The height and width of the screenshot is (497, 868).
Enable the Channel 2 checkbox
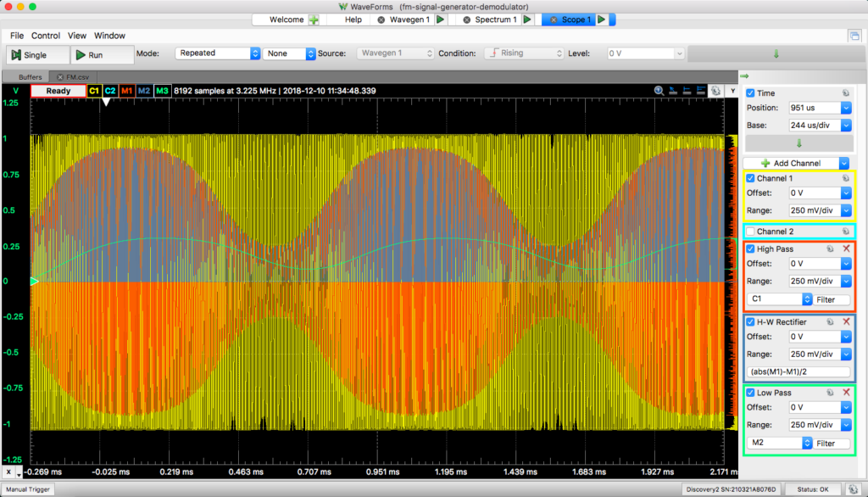pyautogui.click(x=749, y=231)
